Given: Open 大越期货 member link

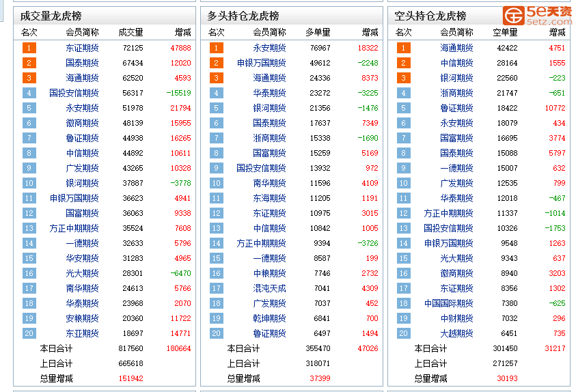Looking at the screenshot, I should coord(456,334).
